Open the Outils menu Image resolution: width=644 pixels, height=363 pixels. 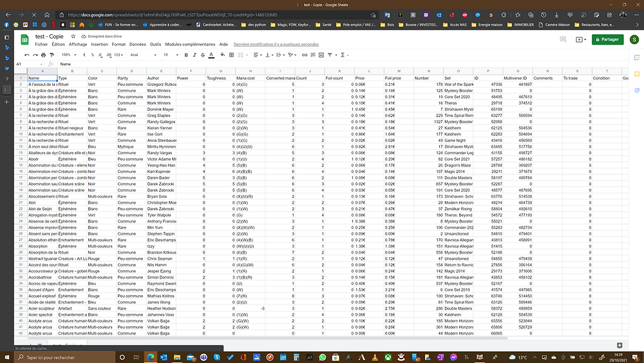pos(155,44)
